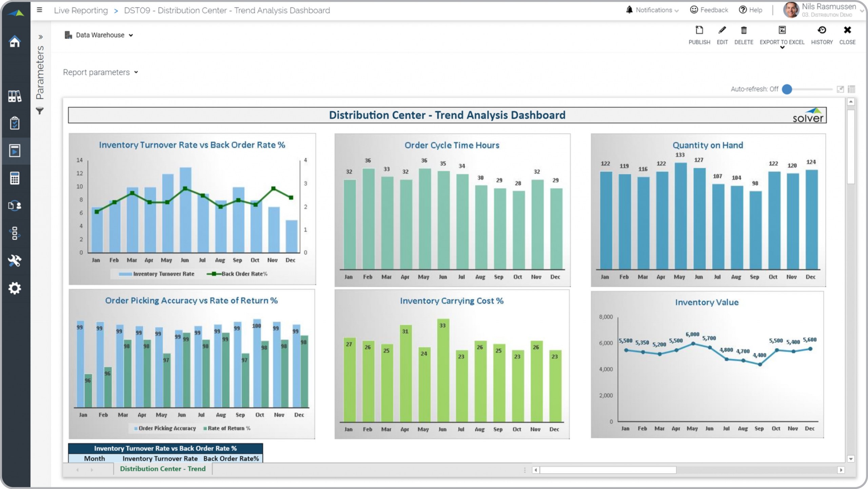Toggle the Auto-refresh switch
The height and width of the screenshot is (489, 868).
tap(787, 89)
